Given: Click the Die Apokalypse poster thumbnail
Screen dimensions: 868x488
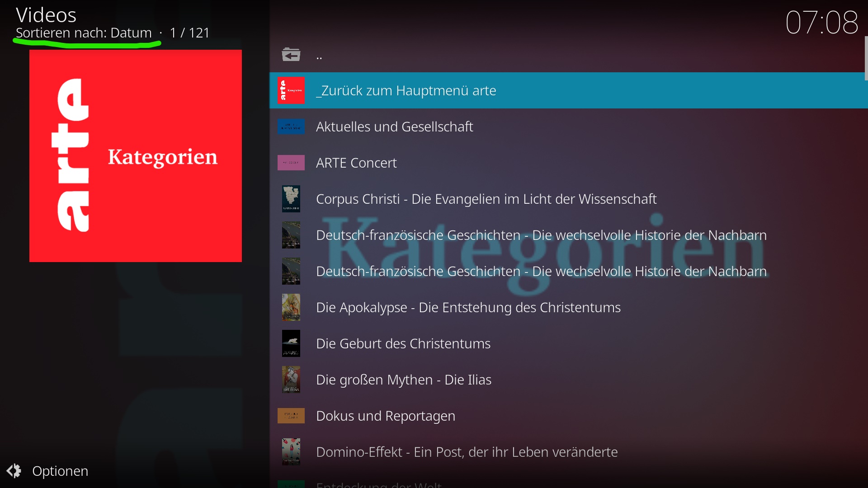Looking at the screenshot, I should pos(291,307).
